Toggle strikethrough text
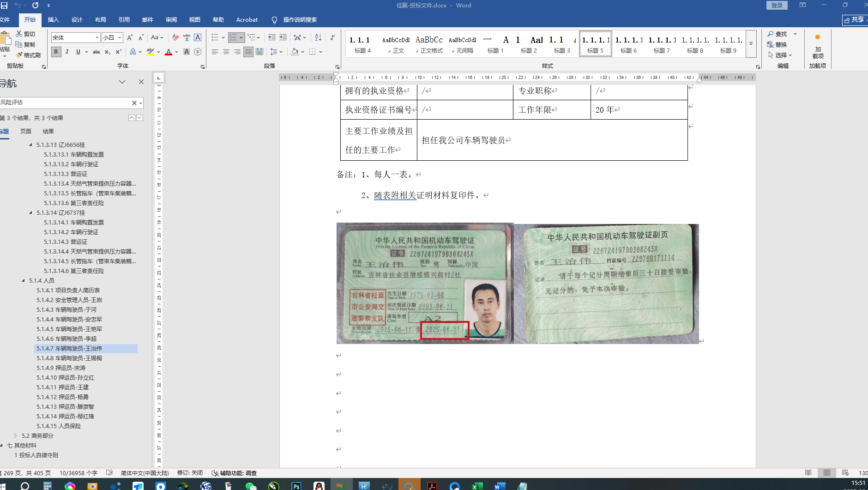The height and width of the screenshot is (490, 868). pos(96,52)
